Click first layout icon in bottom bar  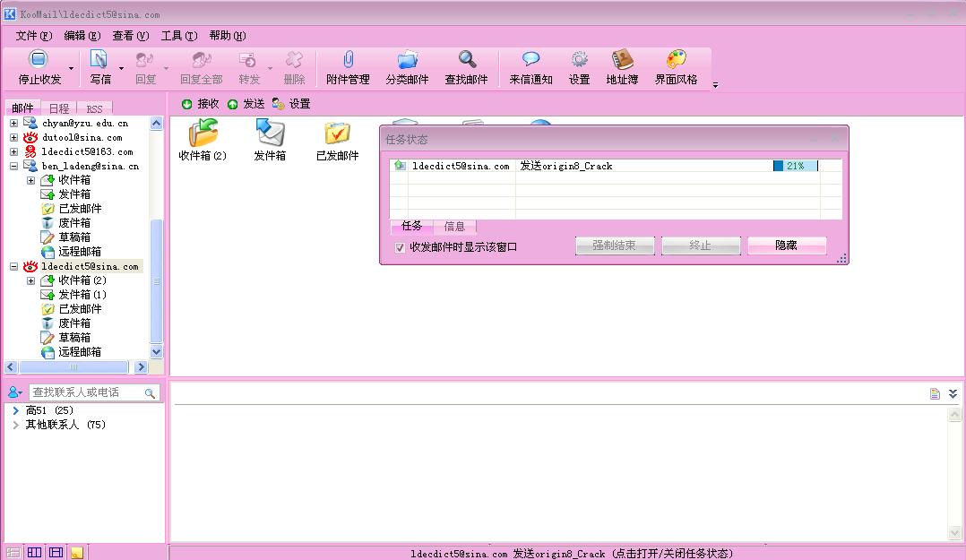(13, 553)
